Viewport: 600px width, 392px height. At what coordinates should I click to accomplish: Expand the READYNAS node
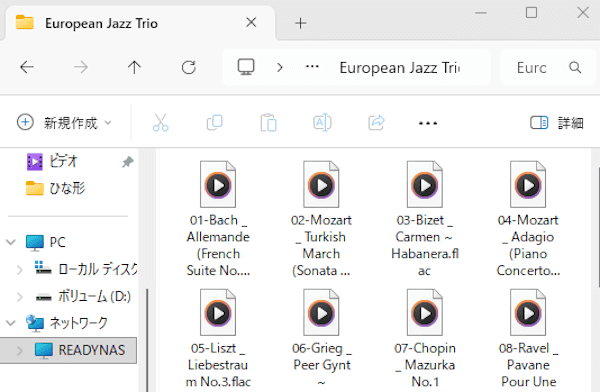pos(20,350)
